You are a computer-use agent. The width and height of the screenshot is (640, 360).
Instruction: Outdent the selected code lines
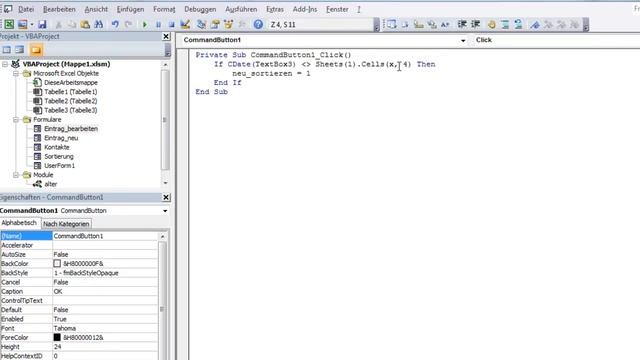pos(475,24)
